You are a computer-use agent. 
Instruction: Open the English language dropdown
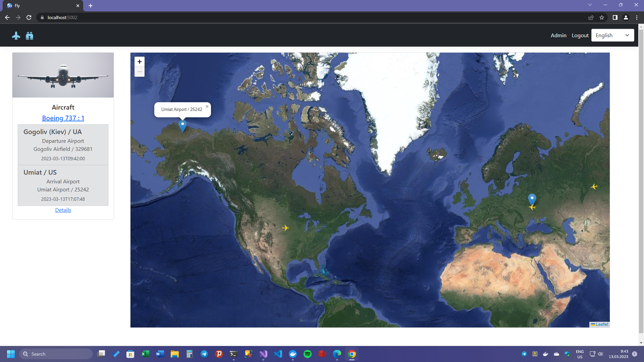(612, 35)
